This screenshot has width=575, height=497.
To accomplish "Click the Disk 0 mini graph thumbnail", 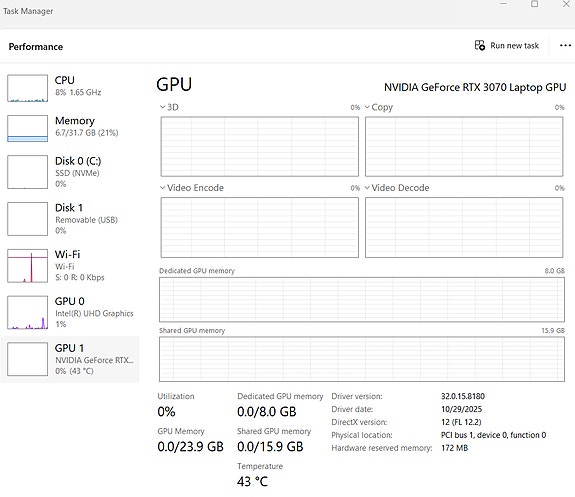I will coord(28,172).
